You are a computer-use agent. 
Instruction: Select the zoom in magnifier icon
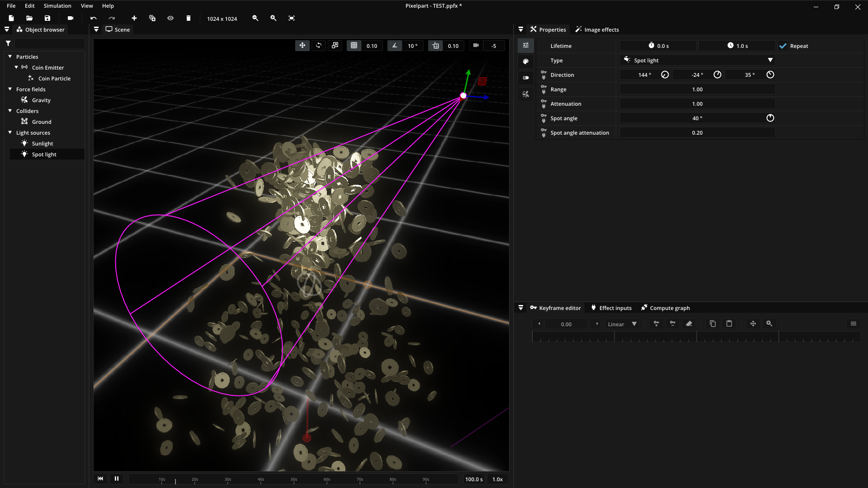(x=273, y=19)
